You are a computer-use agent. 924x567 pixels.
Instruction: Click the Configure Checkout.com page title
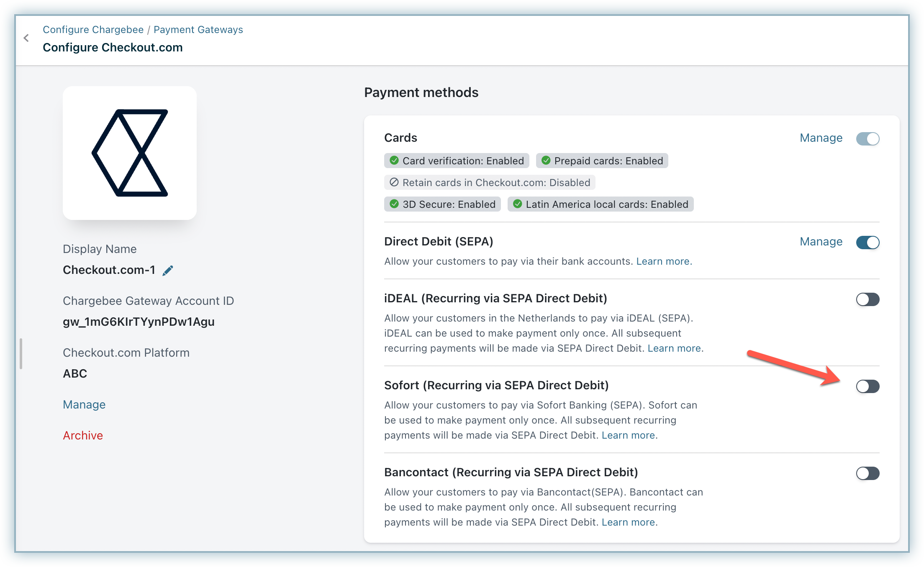[113, 47]
